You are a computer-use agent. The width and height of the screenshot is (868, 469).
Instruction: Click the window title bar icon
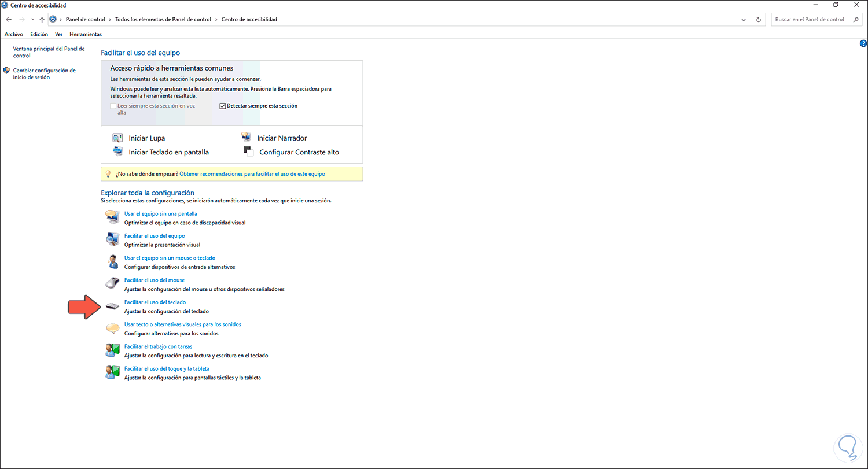pos(5,5)
